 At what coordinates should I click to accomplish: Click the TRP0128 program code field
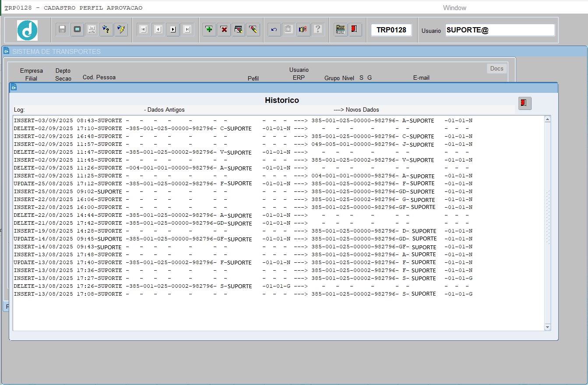click(x=391, y=30)
